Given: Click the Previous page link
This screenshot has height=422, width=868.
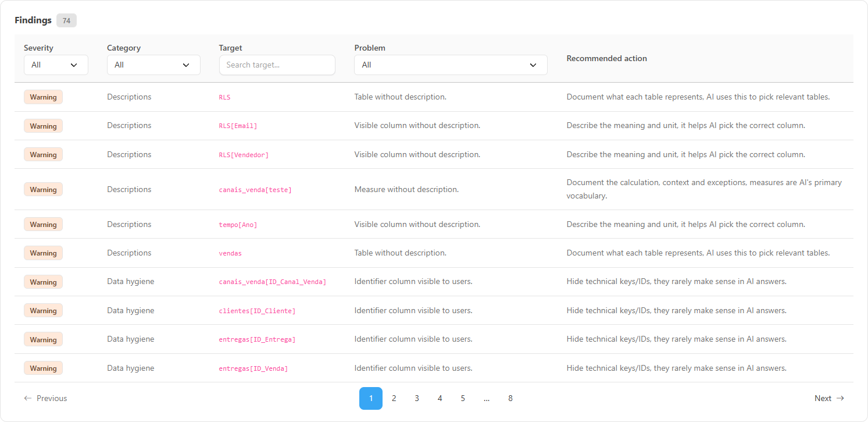Looking at the screenshot, I should (45, 398).
